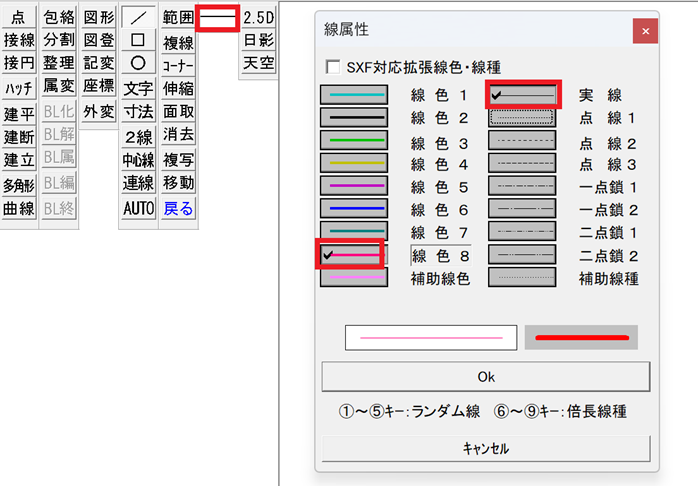Click the 建平 tool button
This screenshot has height=486, width=698.
[x=19, y=114]
